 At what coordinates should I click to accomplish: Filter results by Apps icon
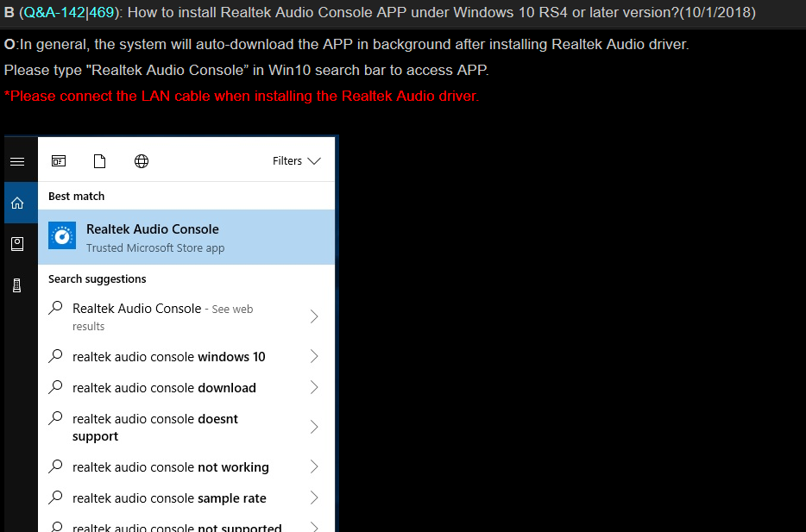(59, 161)
